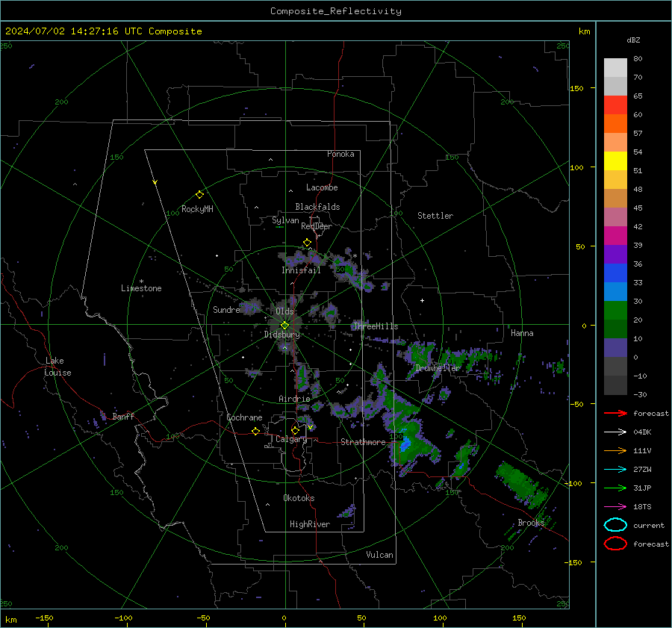Click the Lacombe label
This screenshot has height=628, width=672.
click(322, 187)
